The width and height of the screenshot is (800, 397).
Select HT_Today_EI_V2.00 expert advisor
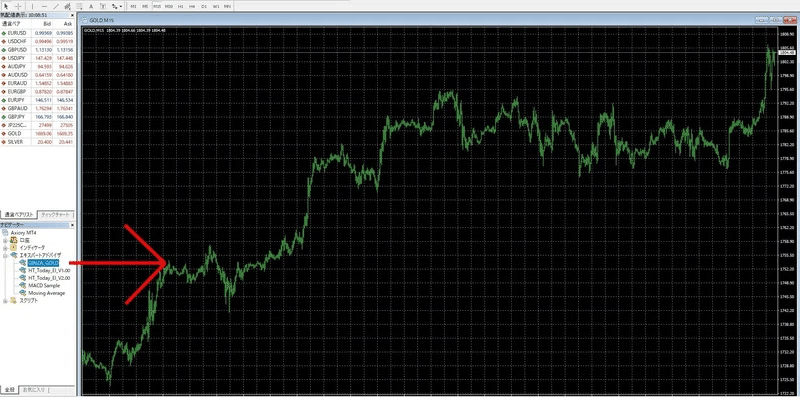click(x=49, y=278)
